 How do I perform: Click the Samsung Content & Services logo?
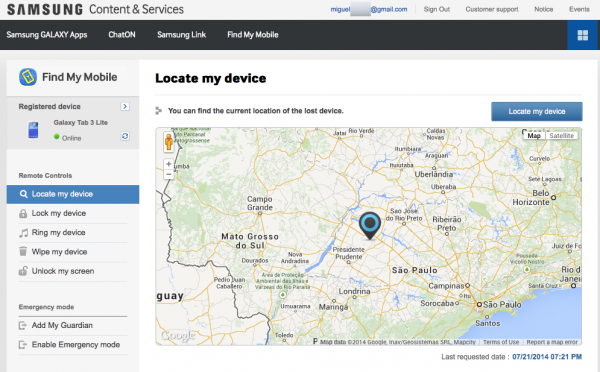click(x=95, y=9)
